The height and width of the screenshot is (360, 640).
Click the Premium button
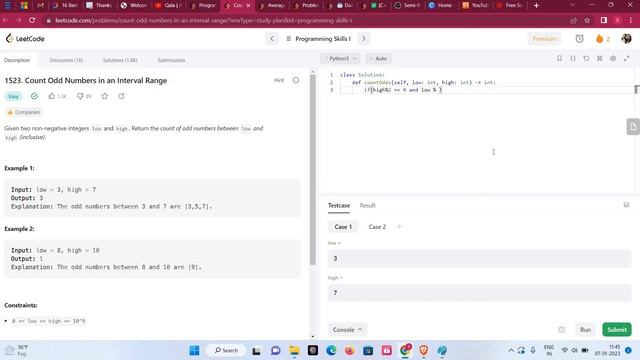pos(544,39)
